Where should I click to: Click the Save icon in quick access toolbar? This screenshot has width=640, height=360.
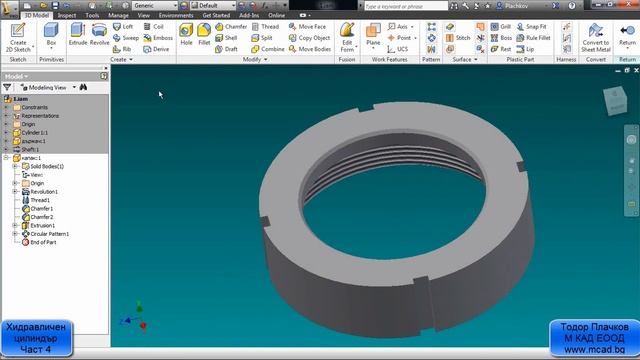[55, 6]
